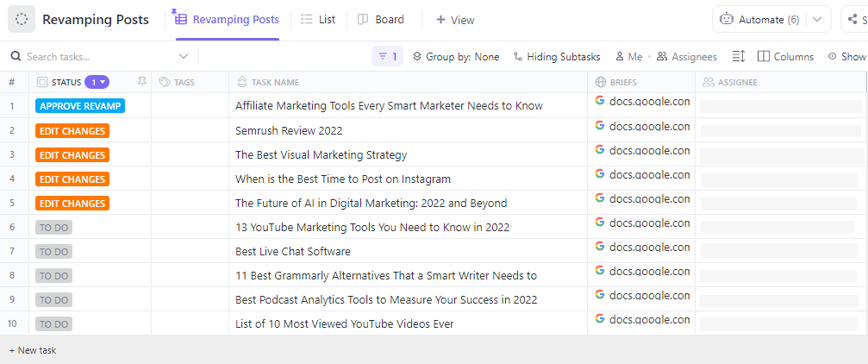Click the row height icon next to Assignees
This screenshot has height=364, width=868.
tap(738, 57)
